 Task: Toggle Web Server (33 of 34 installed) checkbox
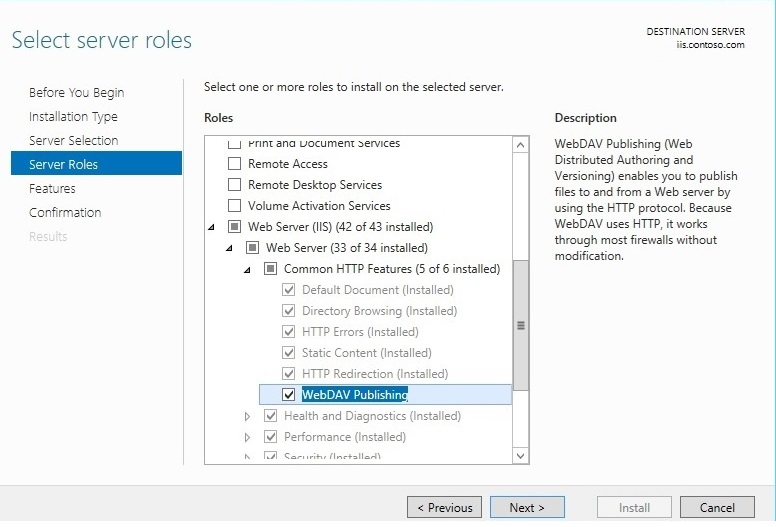point(252,247)
